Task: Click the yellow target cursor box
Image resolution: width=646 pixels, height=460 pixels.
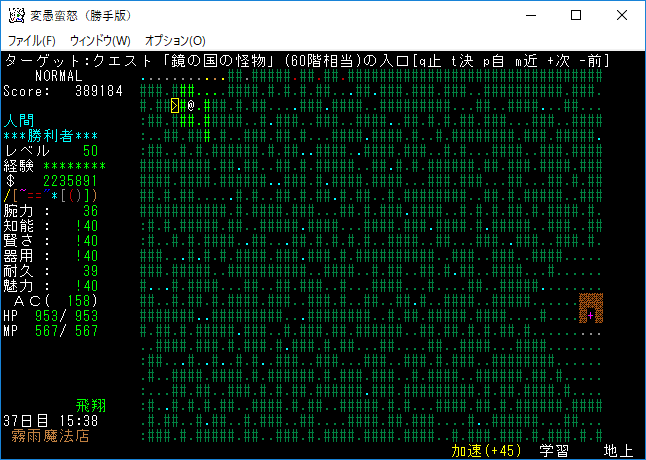Action: (x=175, y=105)
